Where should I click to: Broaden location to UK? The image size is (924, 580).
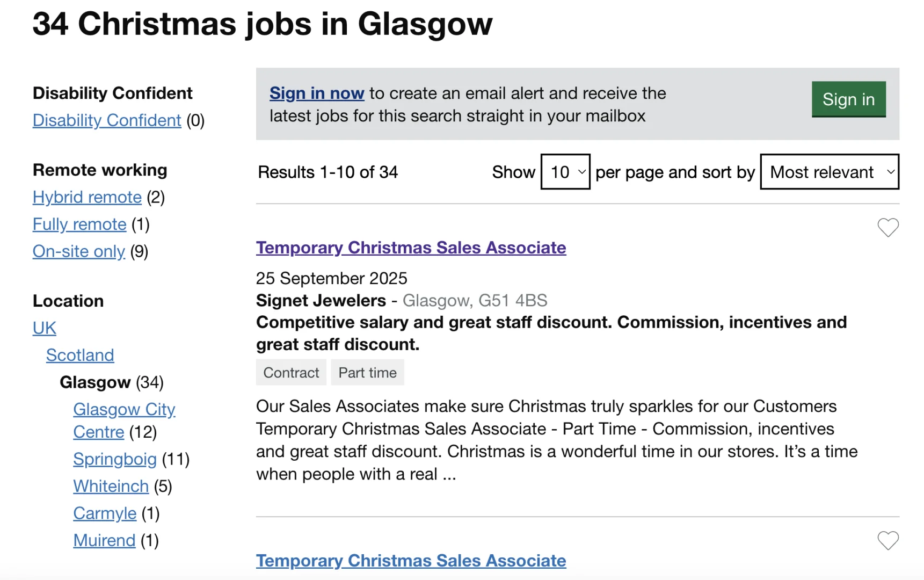point(44,328)
